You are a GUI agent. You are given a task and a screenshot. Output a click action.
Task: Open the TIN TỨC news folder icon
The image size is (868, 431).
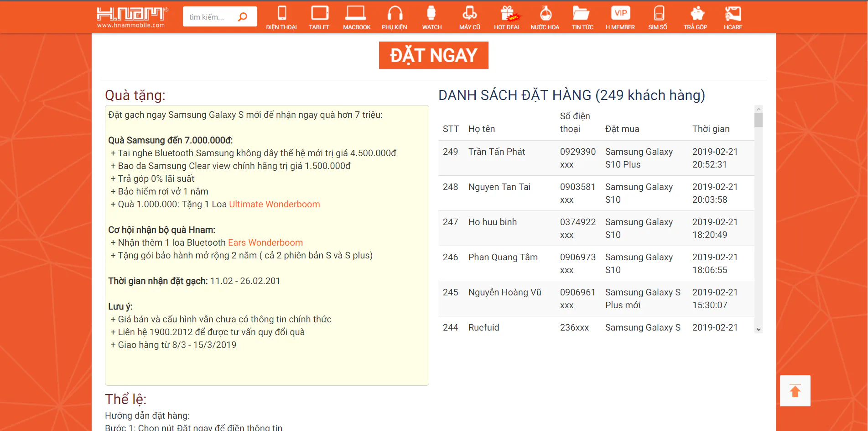coord(582,13)
